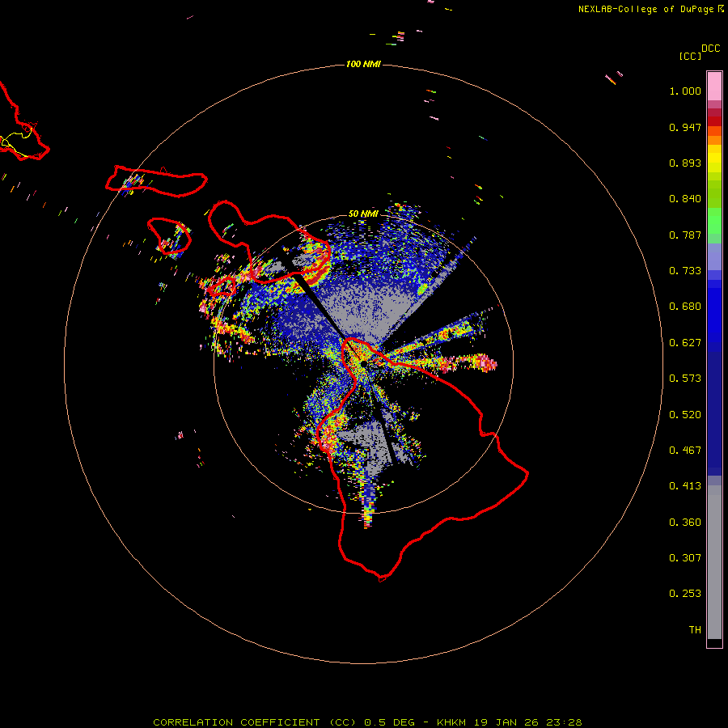Viewport: 728px width, 728px height.
Task: Select the 0.787 scale label
Action: [x=685, y=235]
